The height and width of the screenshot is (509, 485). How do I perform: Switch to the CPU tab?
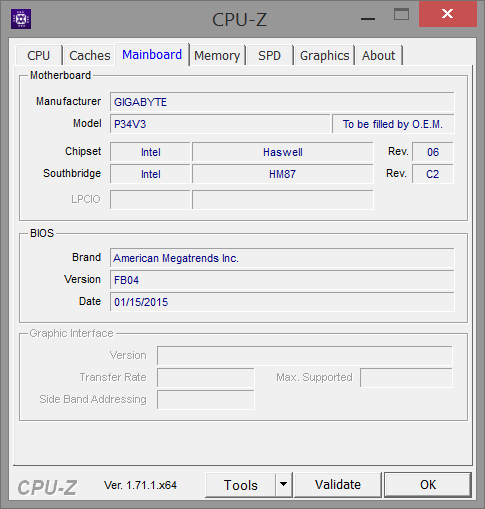coord(39,55)
